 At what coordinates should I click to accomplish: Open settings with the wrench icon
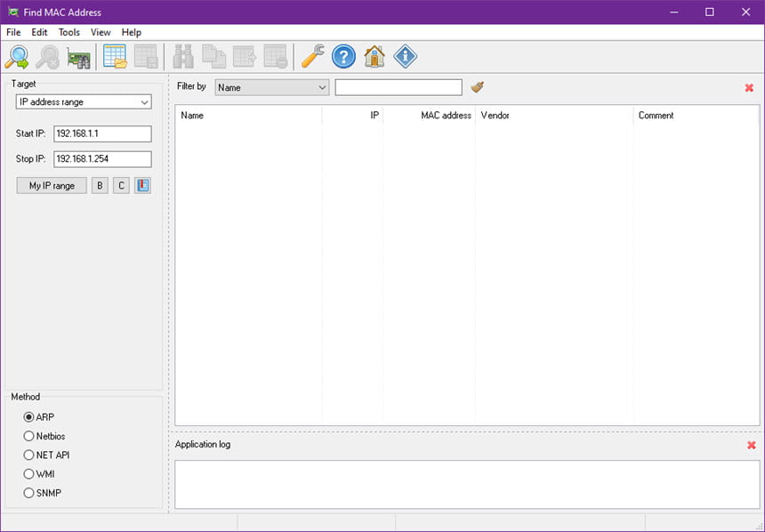313,57
